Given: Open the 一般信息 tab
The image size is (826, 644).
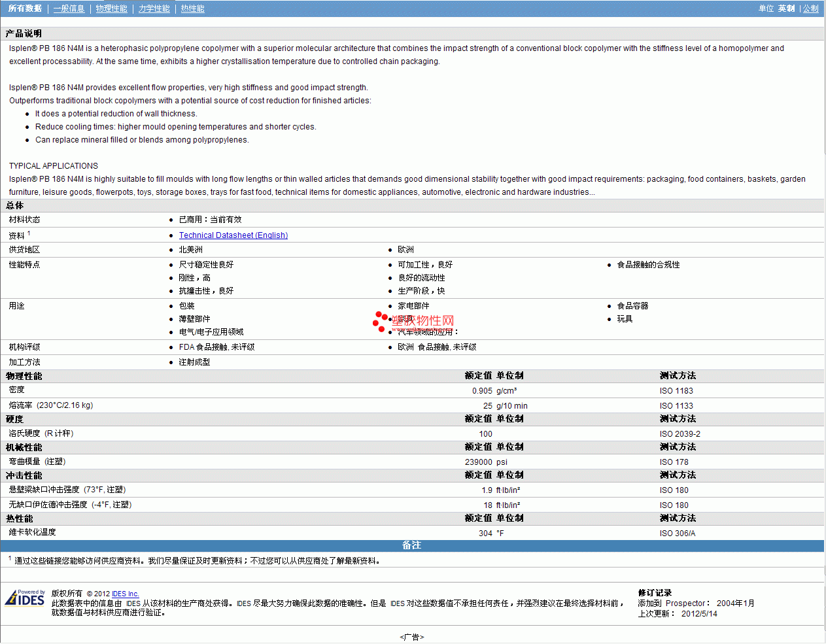Looking at the screenshot, I should coord(69,8).
